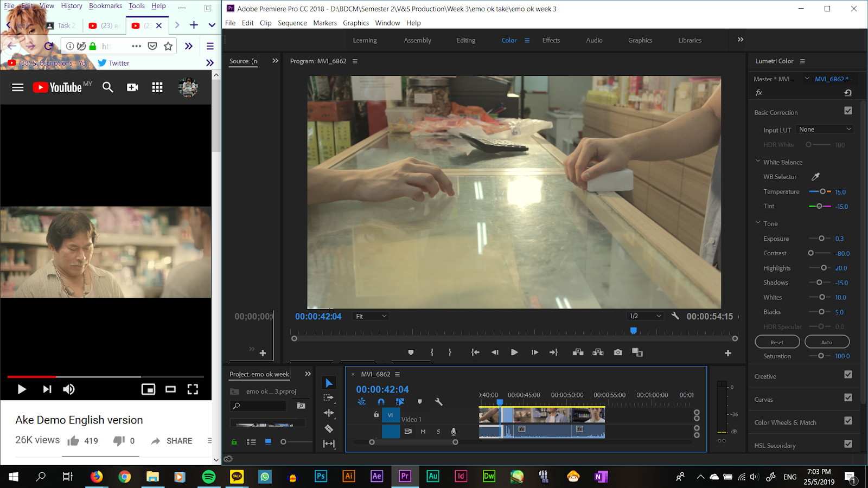The width and height of the screenshot is (868, 488).
Task: Click the Reset button in Lumetri Tone
Action: click(x=777, y=342)
